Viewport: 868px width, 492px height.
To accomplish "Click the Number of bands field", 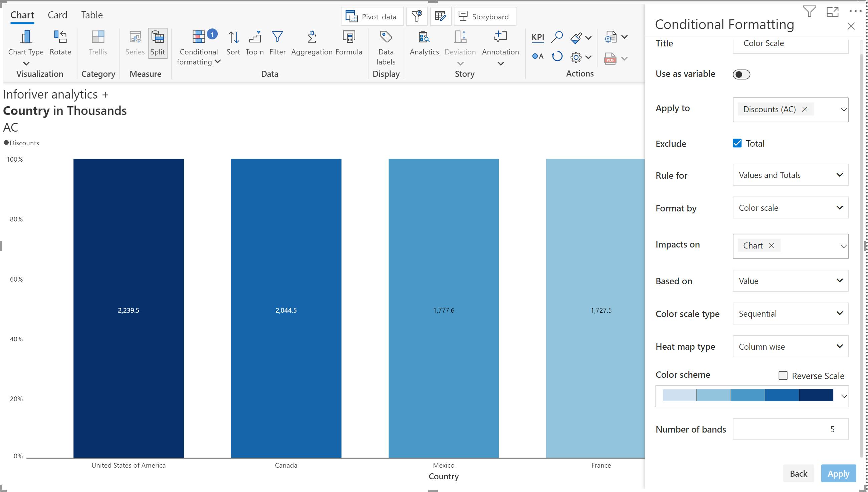I will [x=790, y=429].
